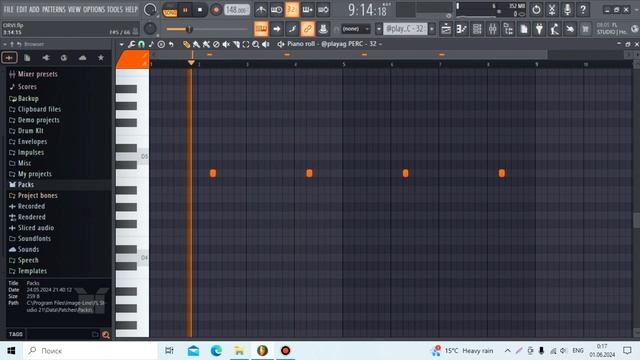This screenshot has width=640, height=360.
Task: Click the plus button right of pattern selector
Action: 432,29
